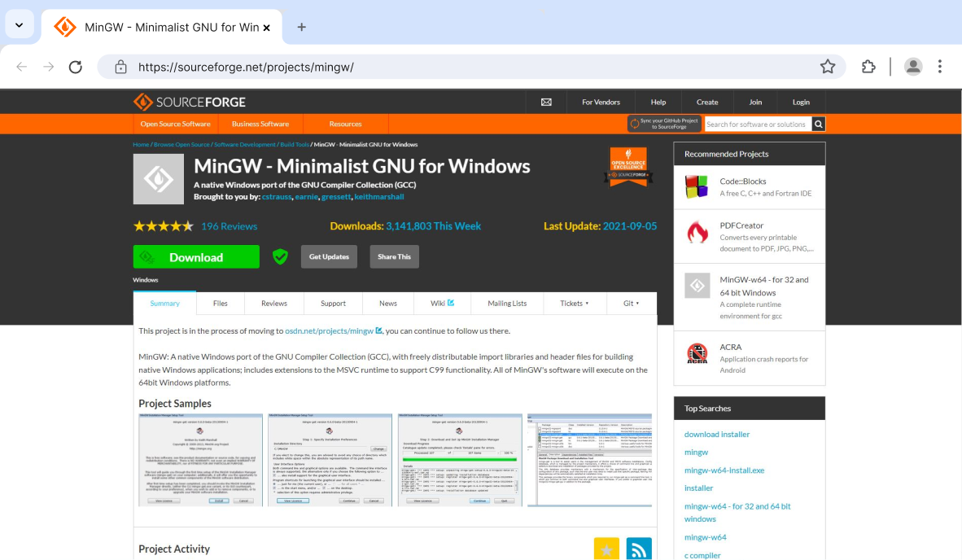Expand the Git dropdown tab
This screenshot has width=962, height=560.
tap(631, 304)
